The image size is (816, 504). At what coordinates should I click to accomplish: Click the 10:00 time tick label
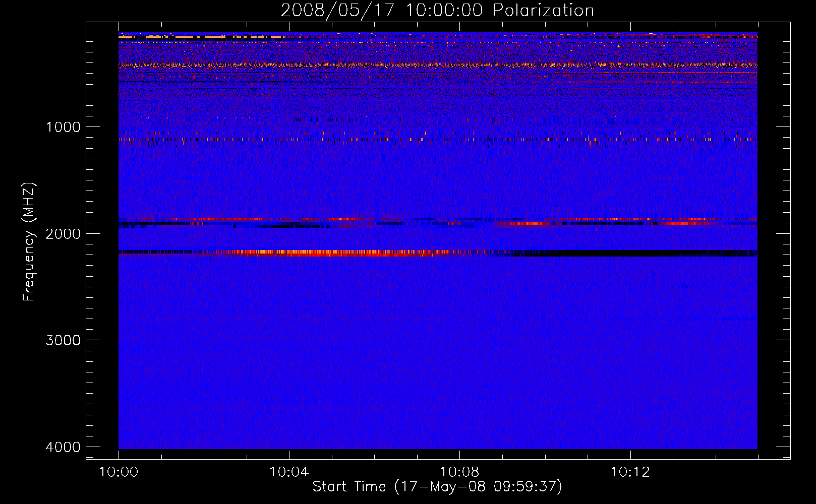[x=119, y=472]
